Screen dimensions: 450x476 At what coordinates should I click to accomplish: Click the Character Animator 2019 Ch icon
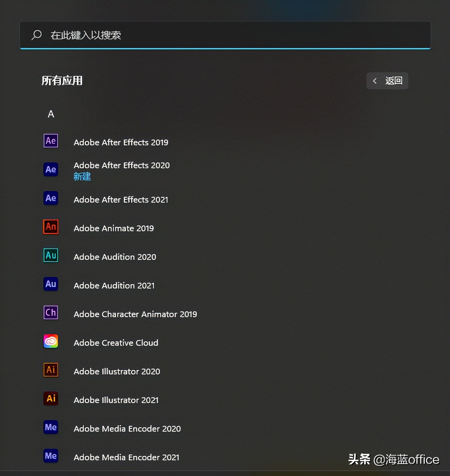pyautogui.click(x=51, y=312)
